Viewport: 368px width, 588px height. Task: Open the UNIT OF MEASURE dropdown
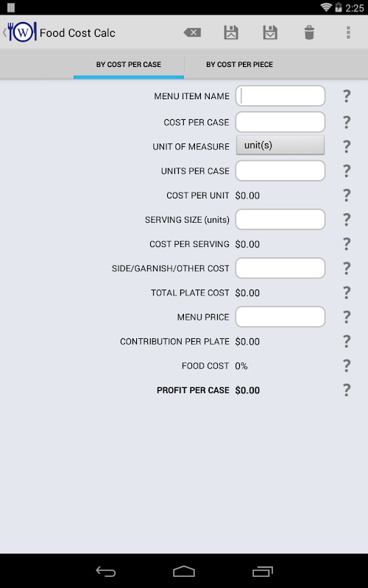(280, 146)
